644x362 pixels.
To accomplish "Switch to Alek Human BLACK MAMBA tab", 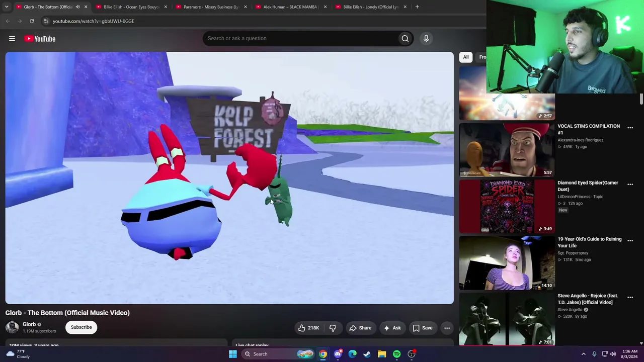I will (290, 7).
